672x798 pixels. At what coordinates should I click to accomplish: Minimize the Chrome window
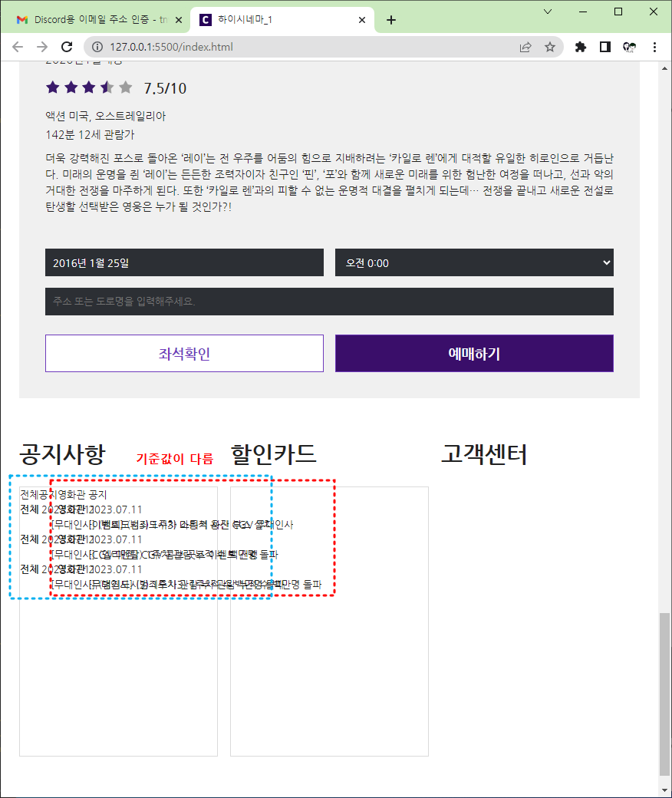pyautogui.click(x=583, y=12)
